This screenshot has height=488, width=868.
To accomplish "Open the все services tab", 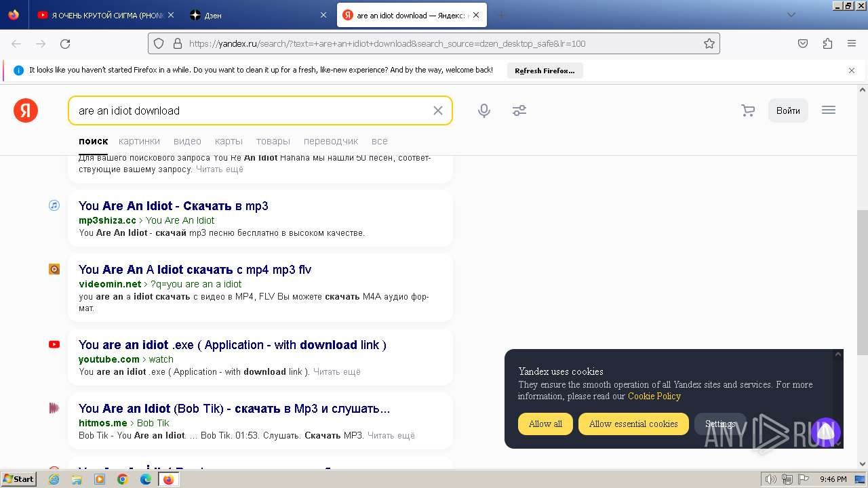I will pos(380,141).
